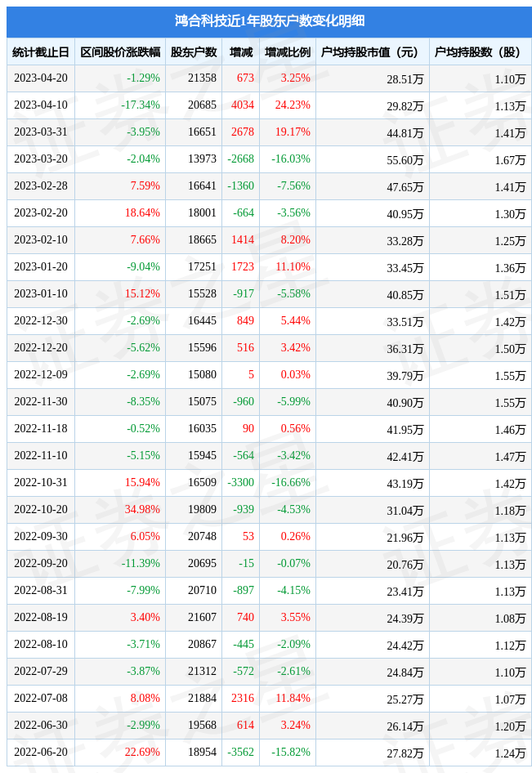Select the date cell 2022-06-20
This screenshot has height=773, width=532.
pyautogui.click(x=40, y=752)
